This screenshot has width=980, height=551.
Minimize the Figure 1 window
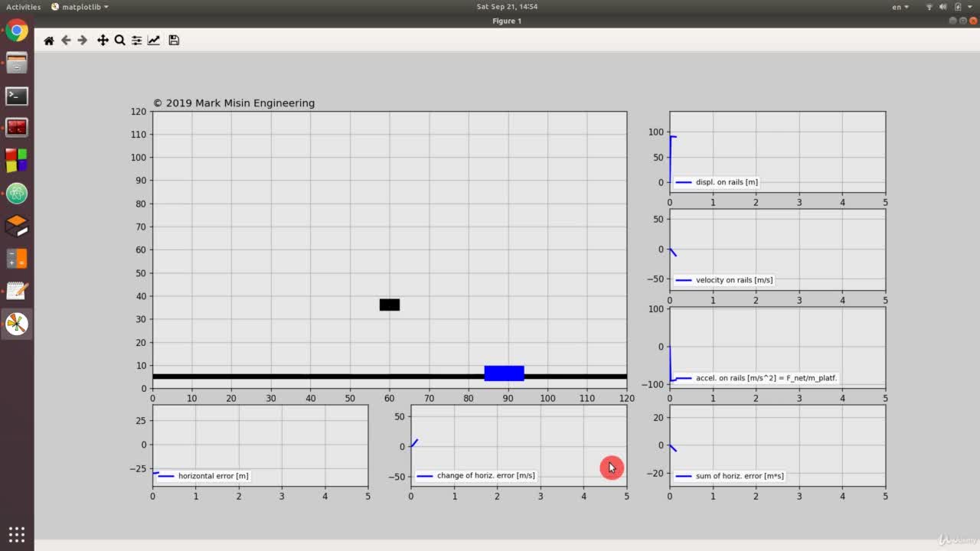pos(952,21)
